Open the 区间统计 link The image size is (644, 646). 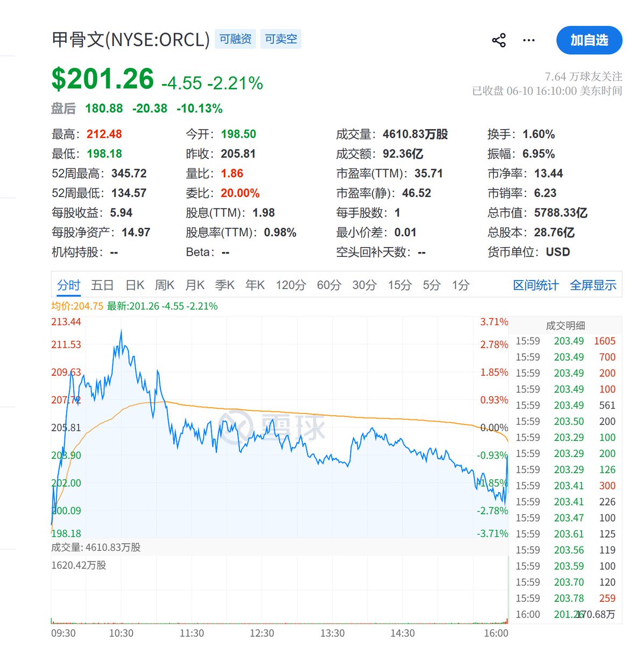click(x=536, y=285)
